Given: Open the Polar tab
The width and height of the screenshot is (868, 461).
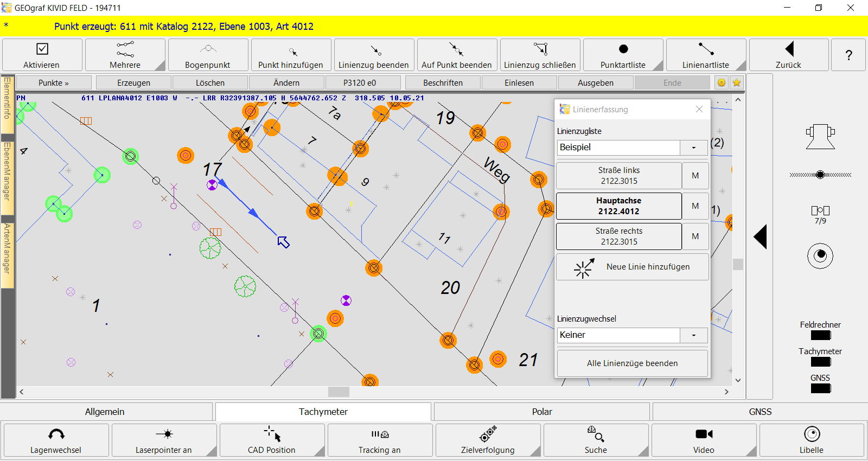Looking at the screenshot, I should [541, 412].
